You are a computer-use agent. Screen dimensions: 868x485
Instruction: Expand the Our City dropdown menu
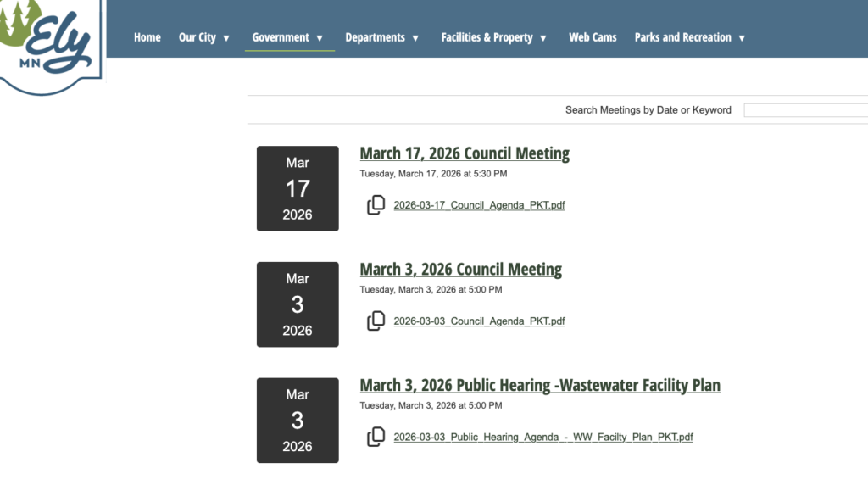204,37
